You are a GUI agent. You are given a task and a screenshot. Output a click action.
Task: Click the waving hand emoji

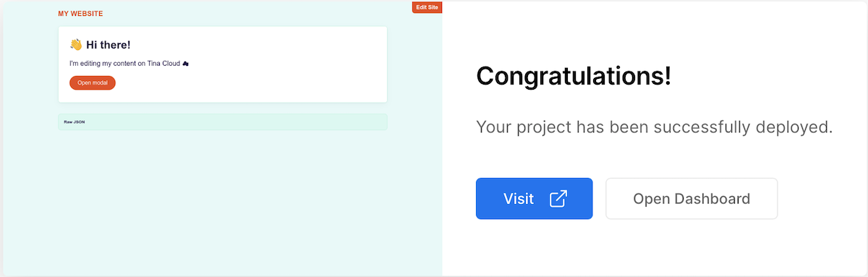click(x=76, y=45)
